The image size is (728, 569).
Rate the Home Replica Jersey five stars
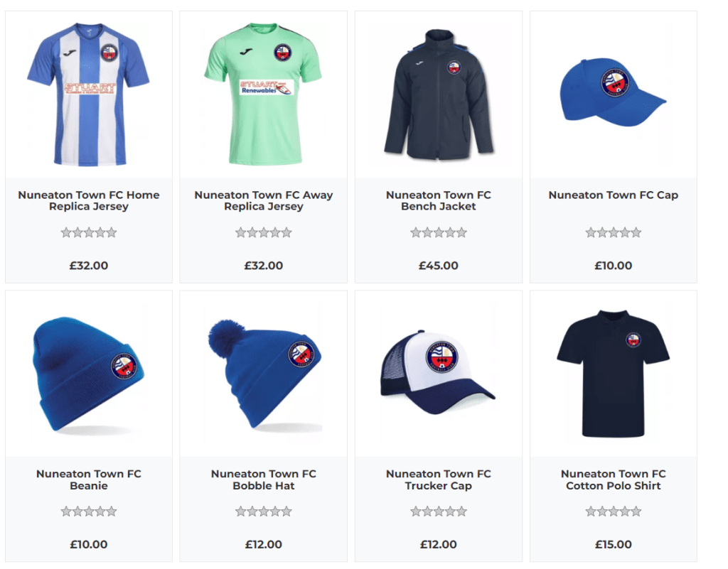[x=112, y=232]
